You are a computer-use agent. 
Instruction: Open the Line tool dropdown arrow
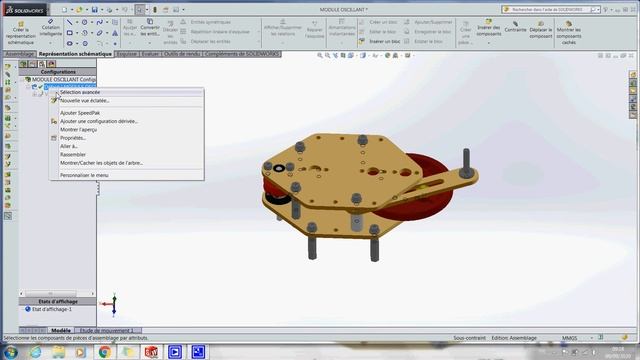click(77, 22)
